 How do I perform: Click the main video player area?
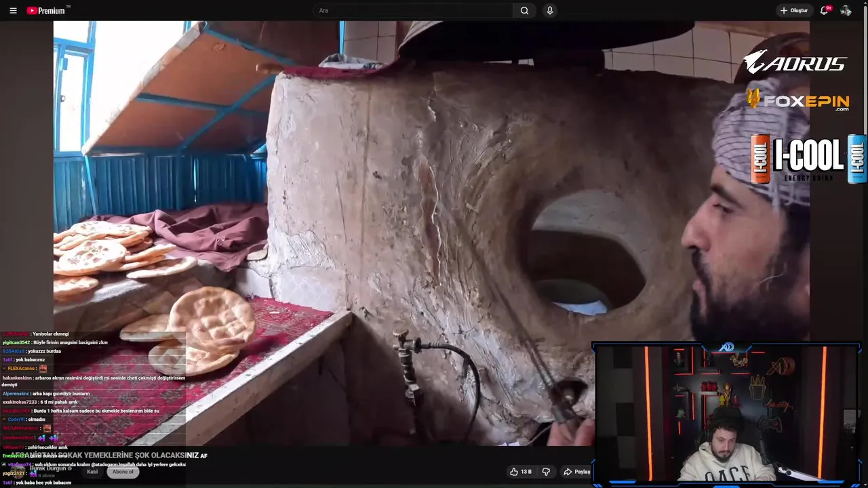(x=431, y=232)
